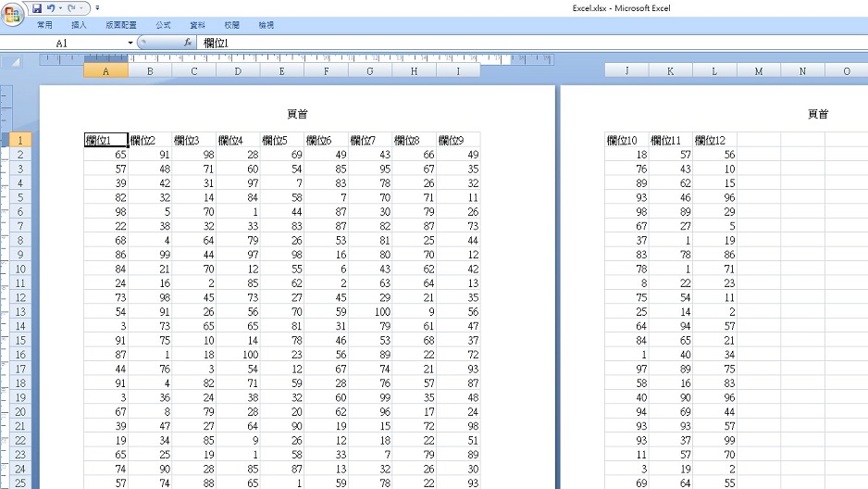Open the 公式 ribbon tab
Screen dimensions: 868x489
point(163,25)
